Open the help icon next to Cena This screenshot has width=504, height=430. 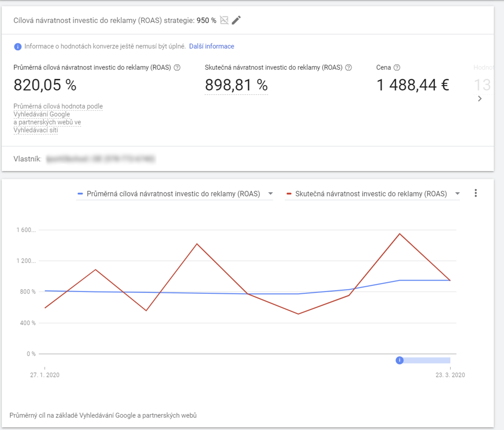[397, 67]
